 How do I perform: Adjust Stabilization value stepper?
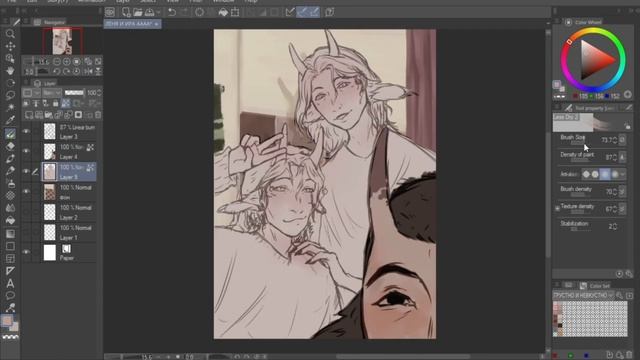pos(615,226)
